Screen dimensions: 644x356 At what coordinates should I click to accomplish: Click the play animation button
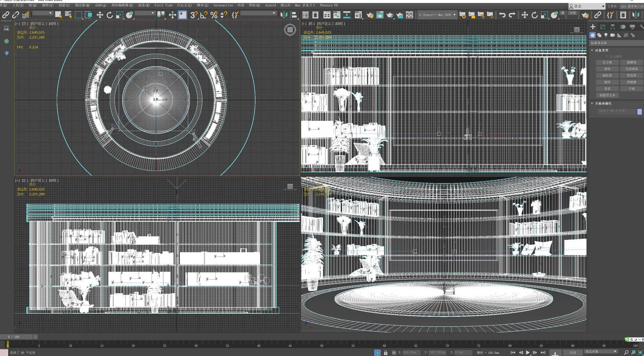[528, 352]
